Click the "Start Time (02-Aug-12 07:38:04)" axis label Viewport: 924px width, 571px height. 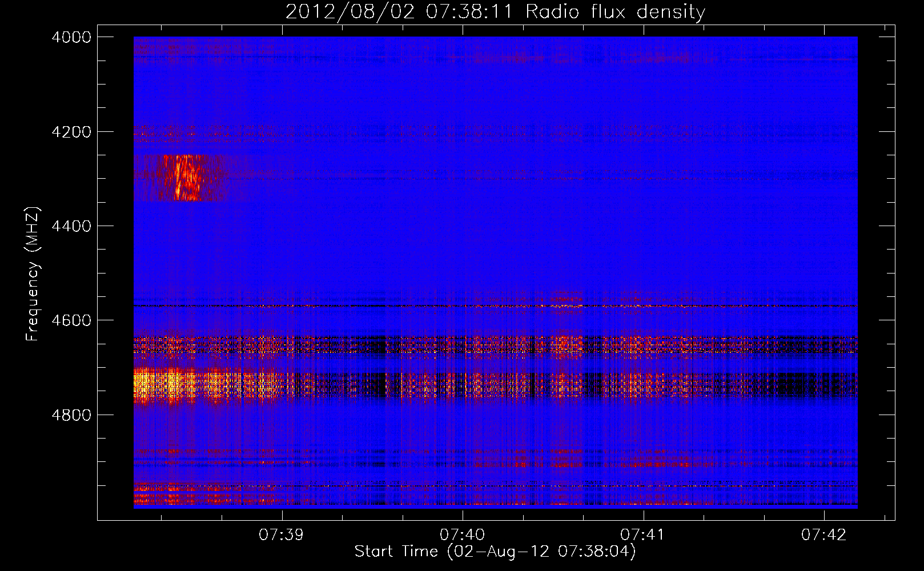click(495, 552)
